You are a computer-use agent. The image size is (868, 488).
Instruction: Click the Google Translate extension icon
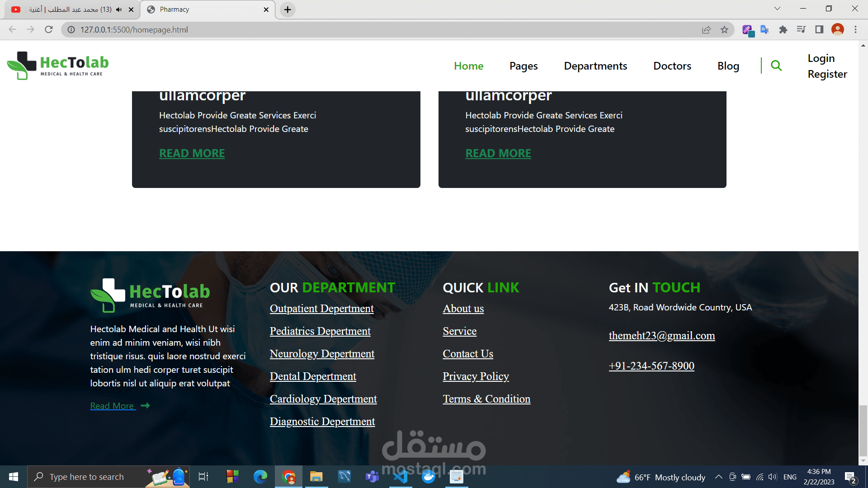pyautogui.click(x=764, y=30)
